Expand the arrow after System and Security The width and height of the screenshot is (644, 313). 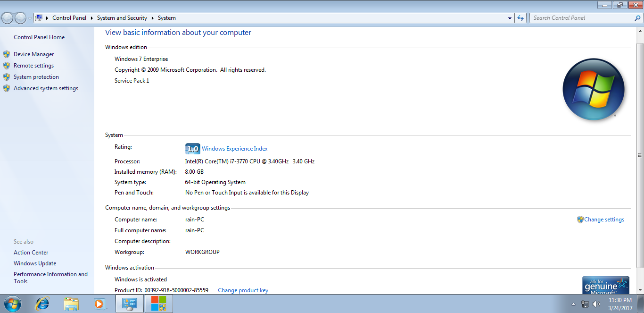coord(152,18)
